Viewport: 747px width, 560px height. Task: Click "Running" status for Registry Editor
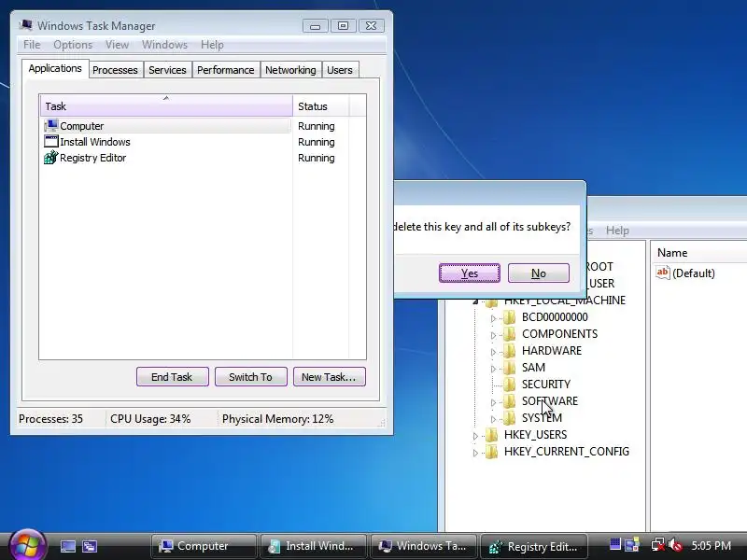pos(317,158)
